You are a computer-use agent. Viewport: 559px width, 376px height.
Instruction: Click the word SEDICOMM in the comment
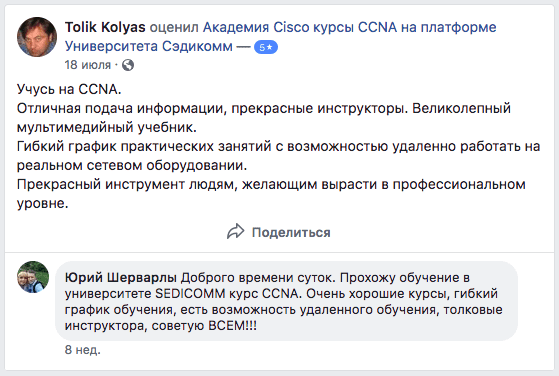click(x=190, y=294)
